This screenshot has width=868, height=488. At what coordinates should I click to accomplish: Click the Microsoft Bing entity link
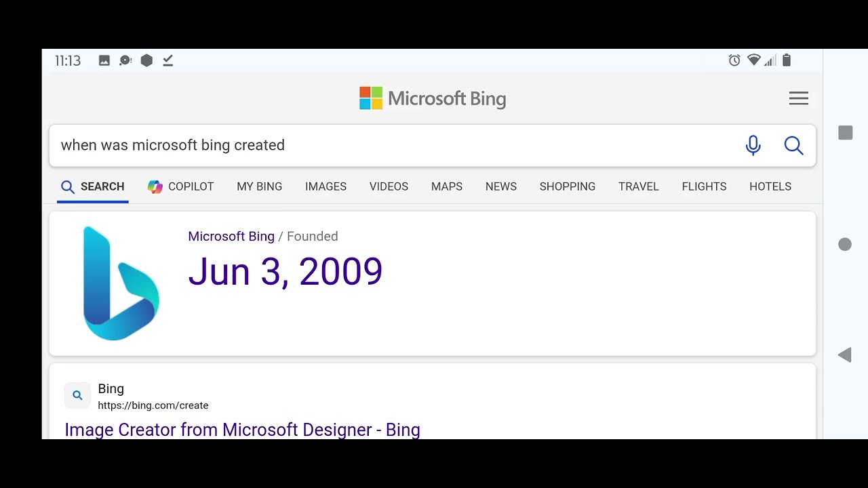[231, 237]
